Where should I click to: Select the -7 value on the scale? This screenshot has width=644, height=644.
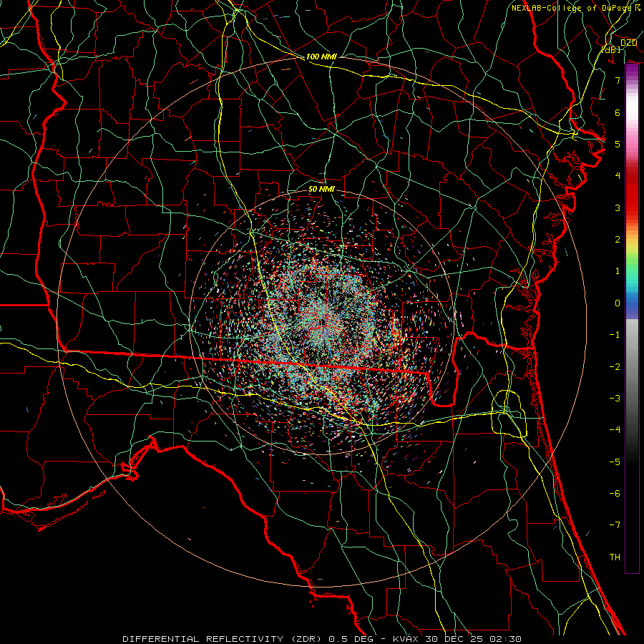click(615, 525)
